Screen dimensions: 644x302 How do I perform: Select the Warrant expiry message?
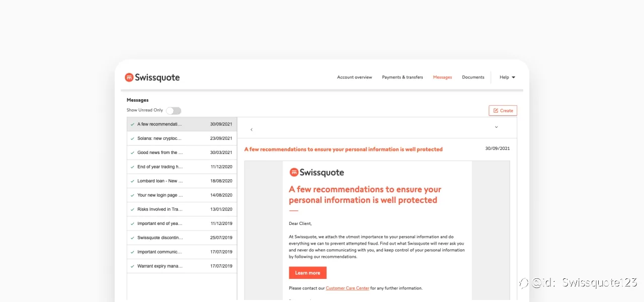point(182,266)
